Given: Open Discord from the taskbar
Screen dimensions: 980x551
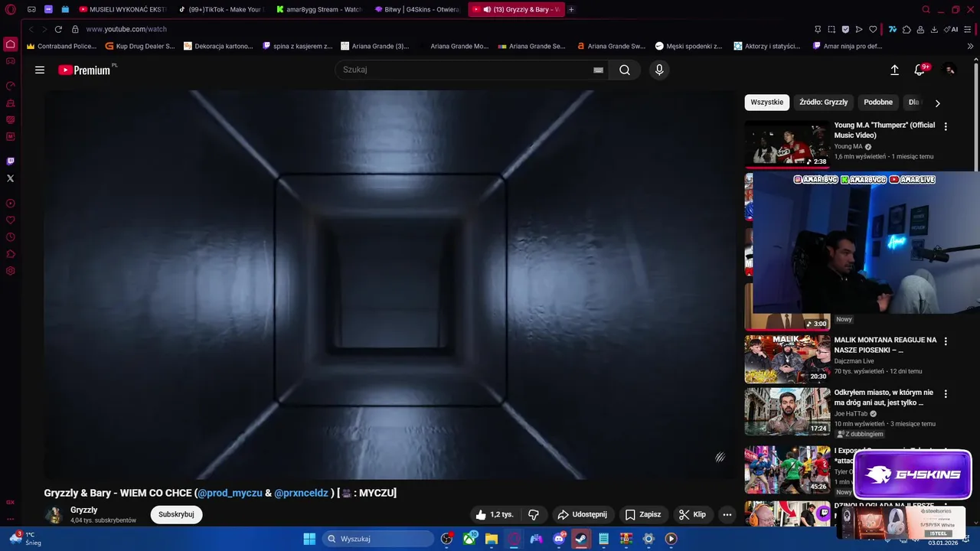Looking at the screenshot, I should [559, 539].
